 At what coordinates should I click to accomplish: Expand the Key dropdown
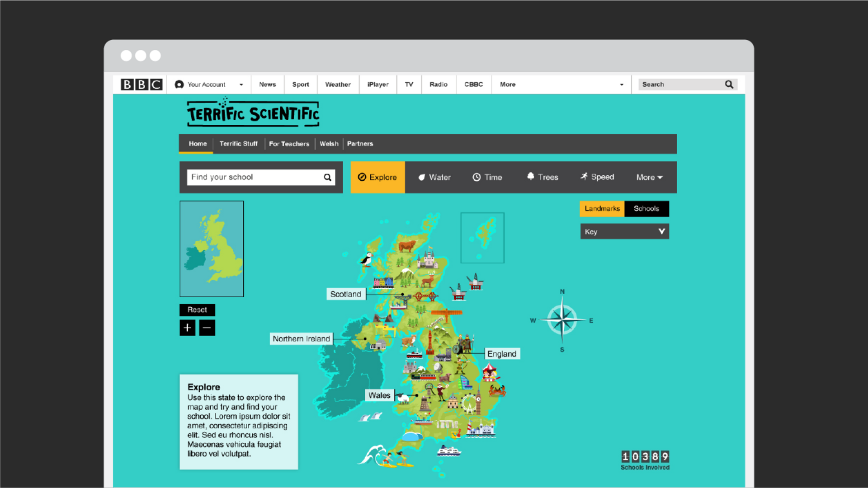click(x=625, y=231)
